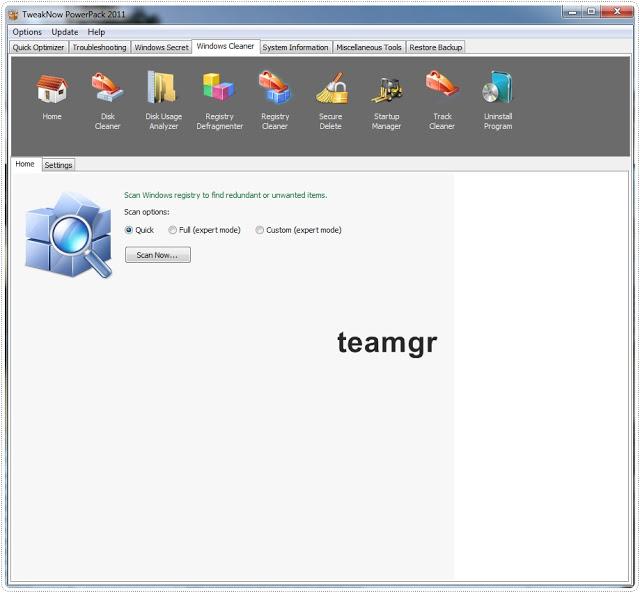Open the Uninstall Program tool
640x593 pixels.
click(x=498, y=100)
